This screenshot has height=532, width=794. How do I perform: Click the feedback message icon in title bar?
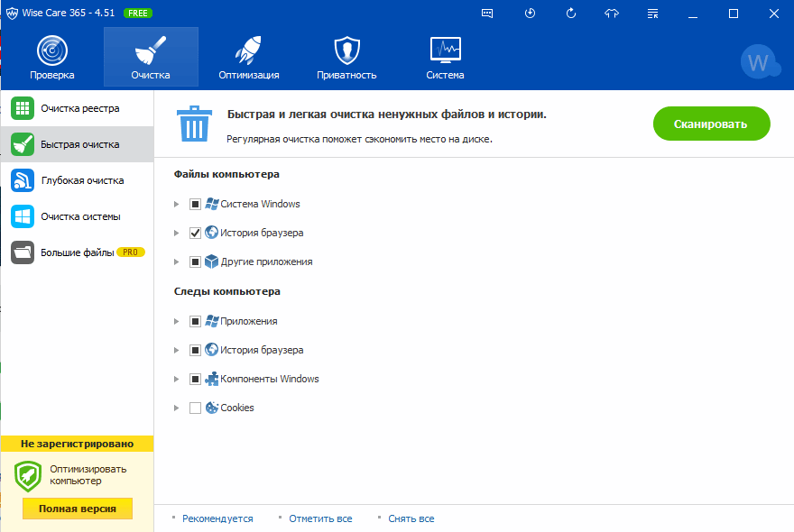click(488, 14)
